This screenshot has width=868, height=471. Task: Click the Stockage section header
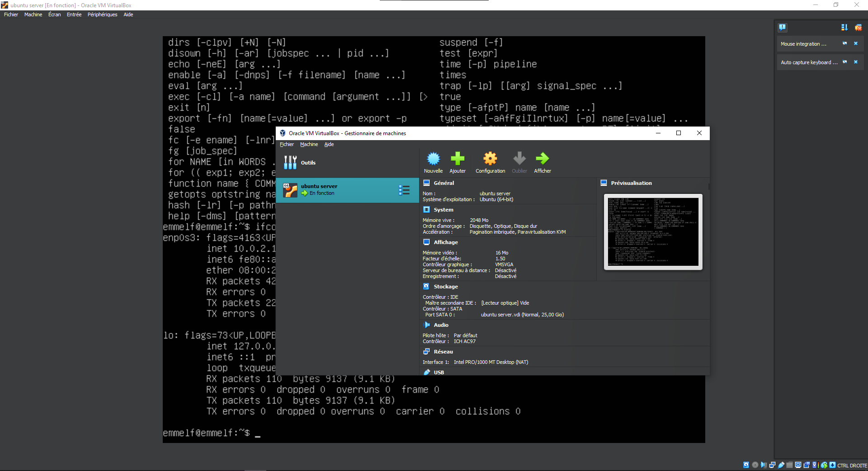pos(446,287)
